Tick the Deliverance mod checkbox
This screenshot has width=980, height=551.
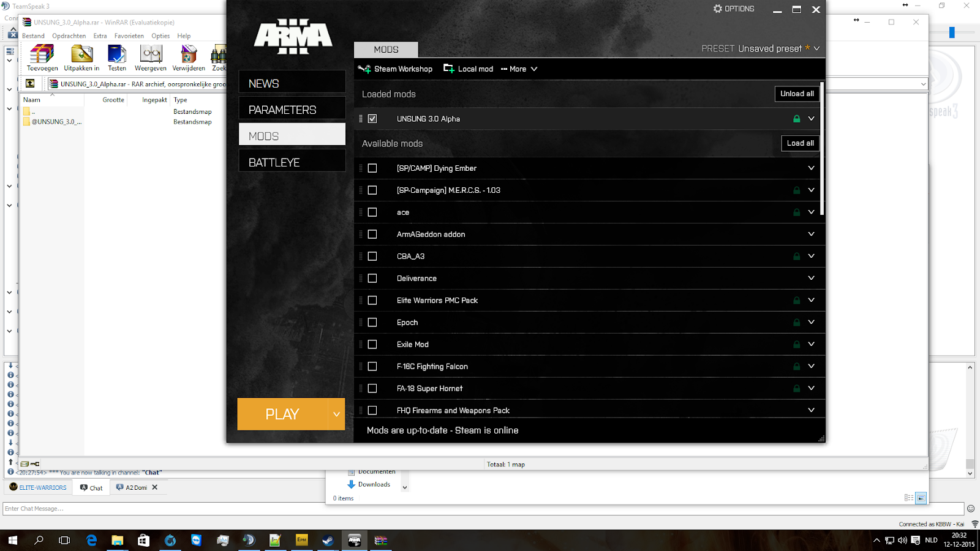coord(372,279)
